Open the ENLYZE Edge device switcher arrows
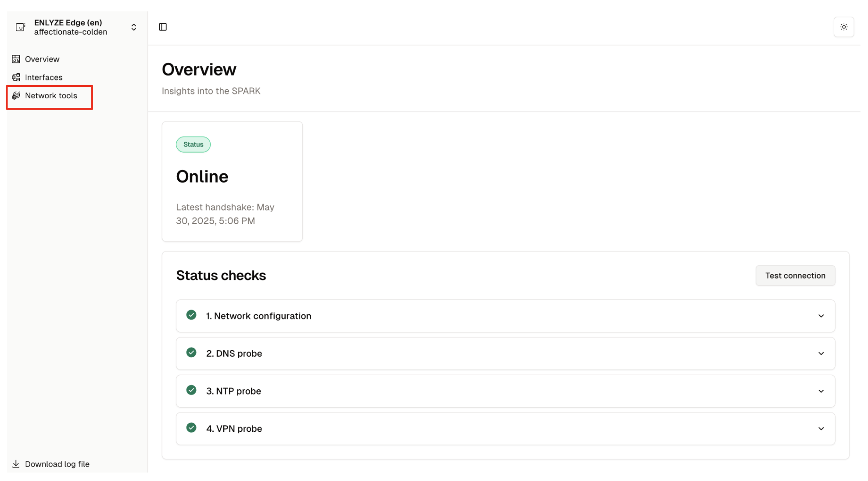Image resolution: width=868 pixels, height=481 pixels. [x=134, y=27]
